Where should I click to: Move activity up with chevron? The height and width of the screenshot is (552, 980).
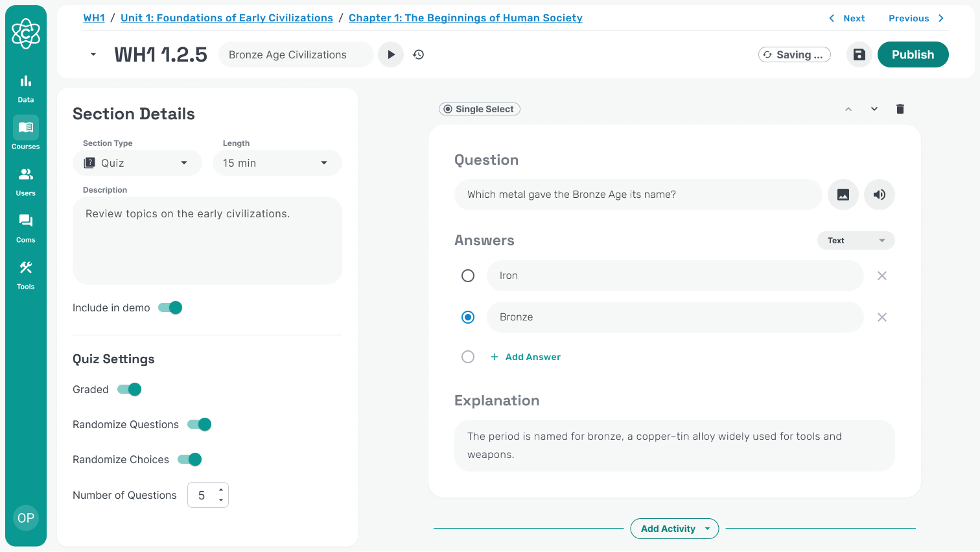(x=848, y=109)
